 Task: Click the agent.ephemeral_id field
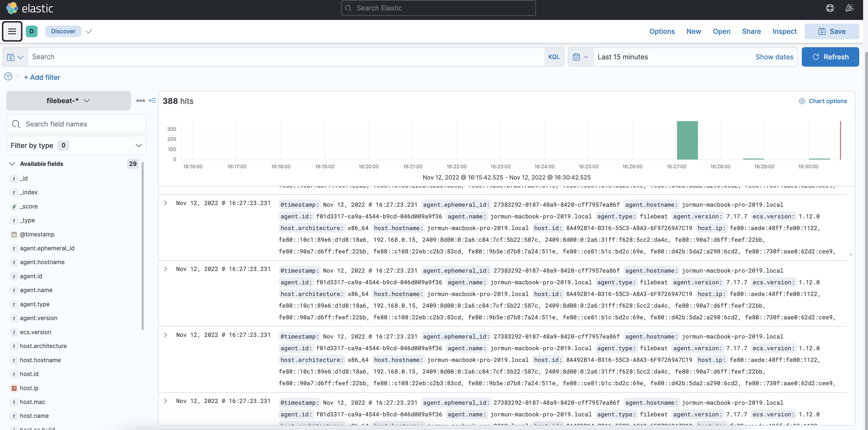[x=47, y=248]
